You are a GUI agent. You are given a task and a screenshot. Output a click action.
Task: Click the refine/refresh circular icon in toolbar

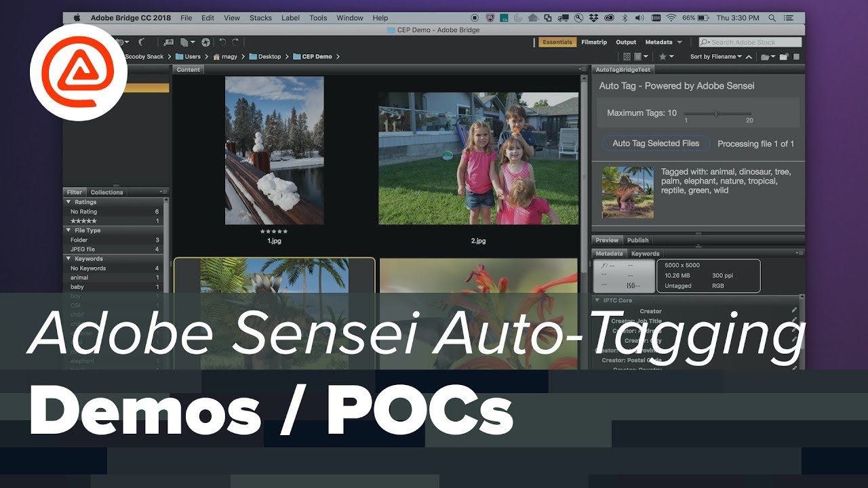coord(205,42)
